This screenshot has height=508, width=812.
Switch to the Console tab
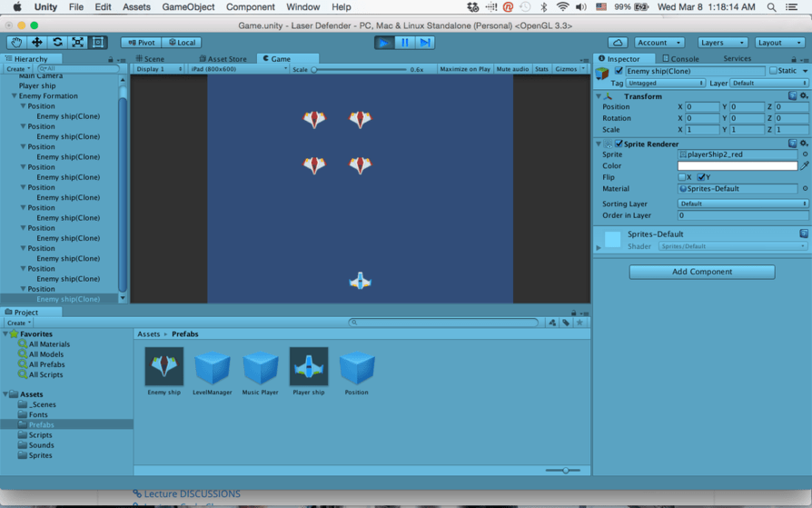coord(680,58)
